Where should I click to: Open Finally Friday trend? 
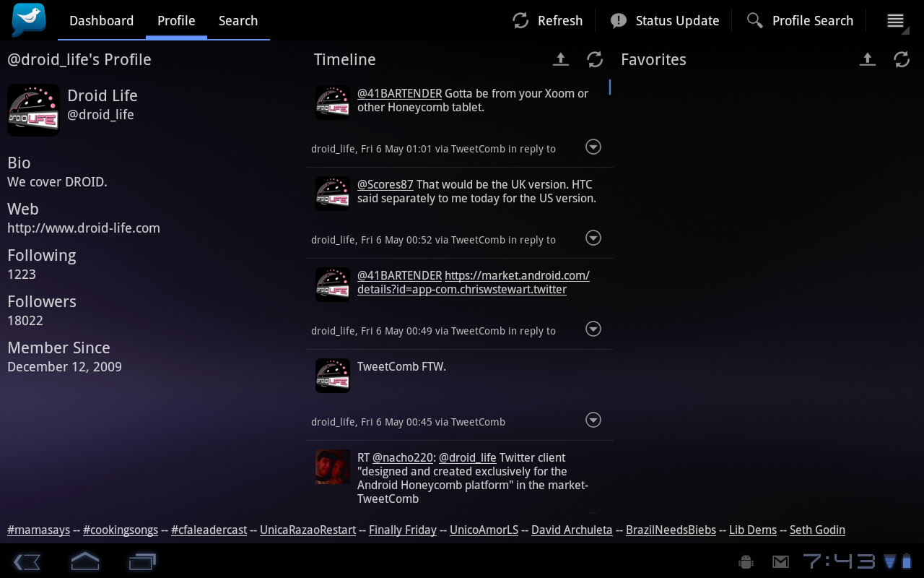tap(403, 530)
